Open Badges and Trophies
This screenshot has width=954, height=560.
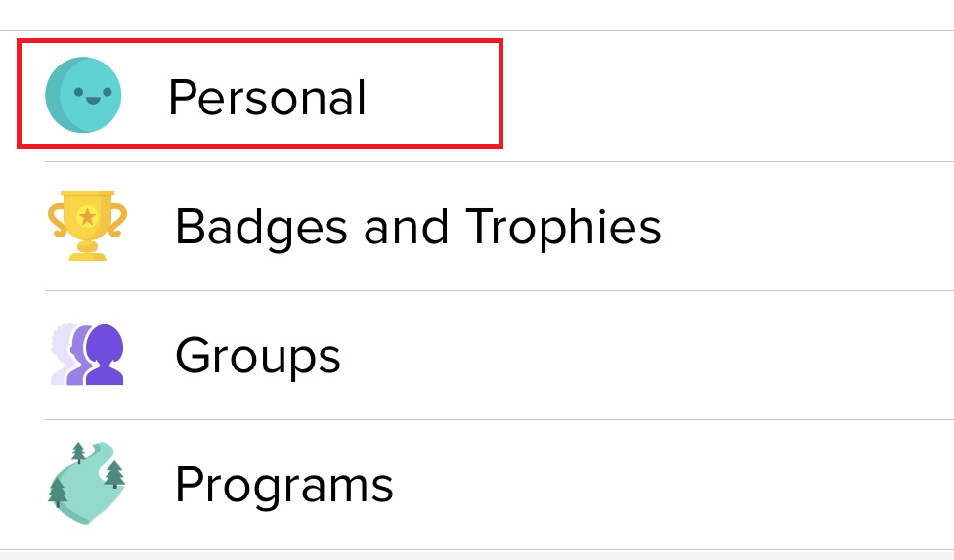click(x=417, y=226)
